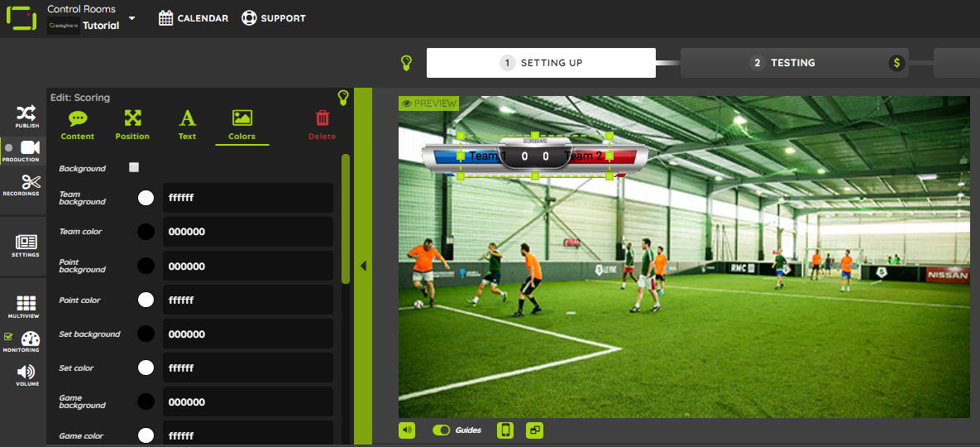The height and width of the screenshot is (447, 980).
Task: Open the Publish section in sidebar
Action: tap(26, 116)
